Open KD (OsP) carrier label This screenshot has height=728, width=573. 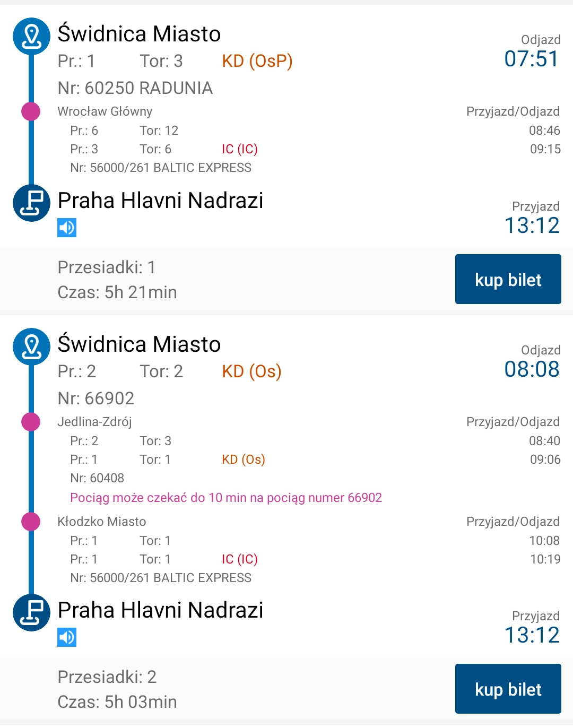(257, 61)
